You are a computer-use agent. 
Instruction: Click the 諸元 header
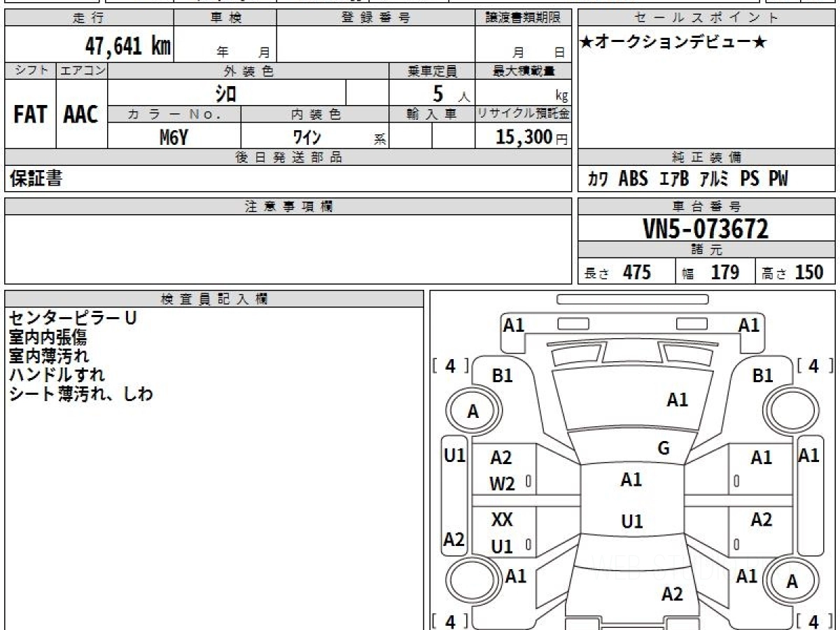pos(707,250)
